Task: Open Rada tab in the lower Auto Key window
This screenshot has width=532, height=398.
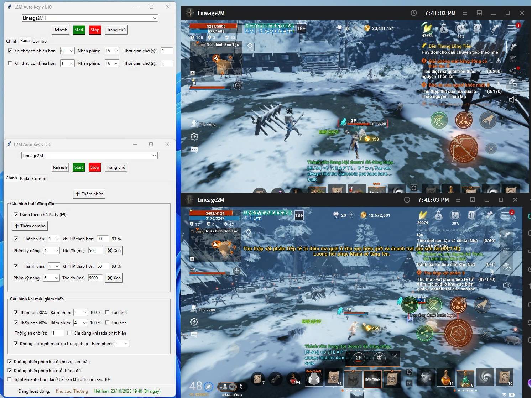Action: [x=25, y=178]
